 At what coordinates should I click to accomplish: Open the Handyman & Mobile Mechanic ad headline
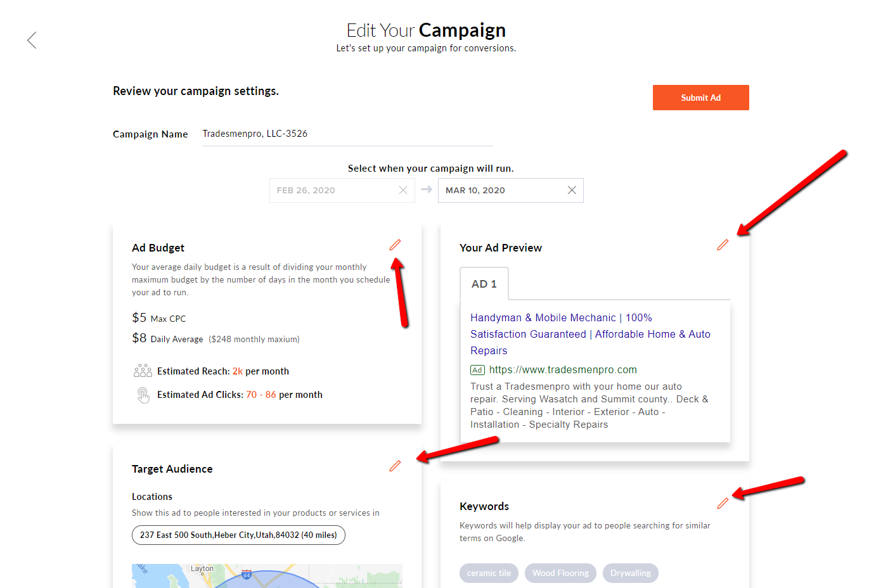(590, 334)
